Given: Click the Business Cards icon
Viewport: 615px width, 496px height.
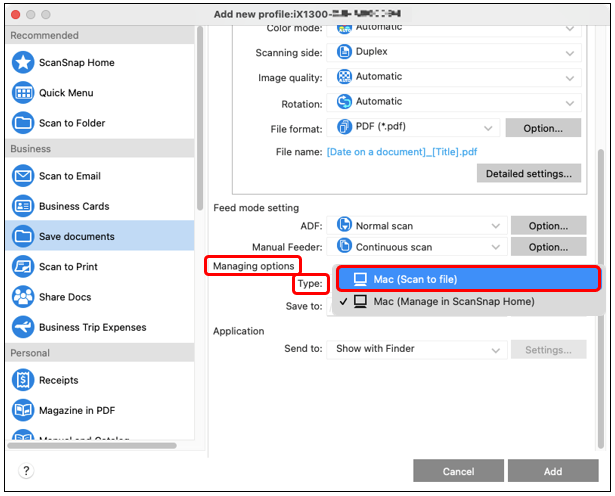Looking at the screenshot, I should point(23,206).
